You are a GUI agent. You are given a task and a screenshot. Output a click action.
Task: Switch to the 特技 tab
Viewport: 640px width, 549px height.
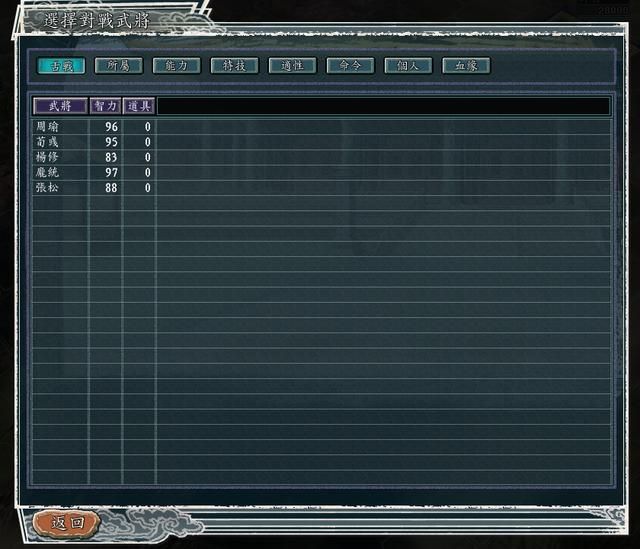pyautogui.click(x=235, y=66)
